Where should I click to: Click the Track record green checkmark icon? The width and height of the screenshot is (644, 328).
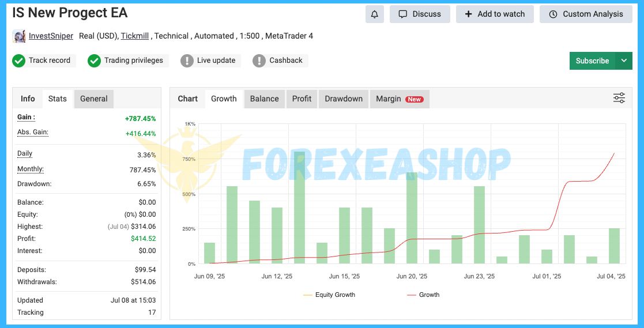click(x=19, y=61)
